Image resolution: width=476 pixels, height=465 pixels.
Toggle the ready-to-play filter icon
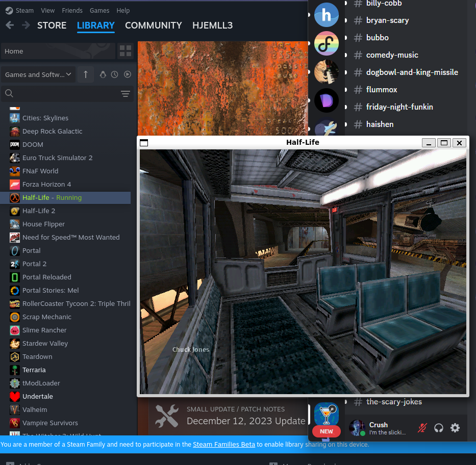pyautogui.click(x=128, y=74)
